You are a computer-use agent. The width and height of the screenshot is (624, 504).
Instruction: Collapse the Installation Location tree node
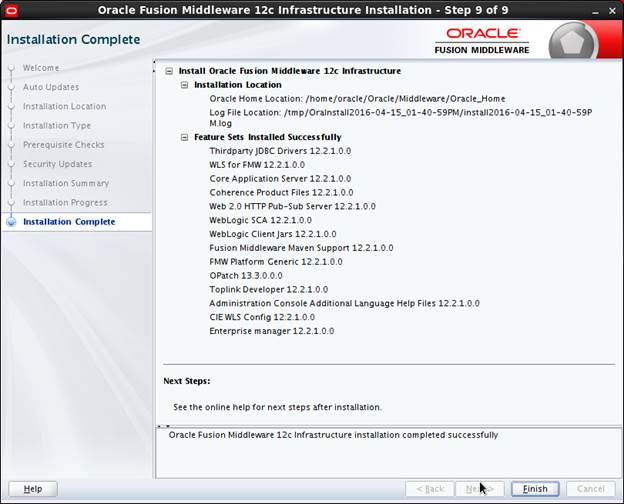click(185, 86)
